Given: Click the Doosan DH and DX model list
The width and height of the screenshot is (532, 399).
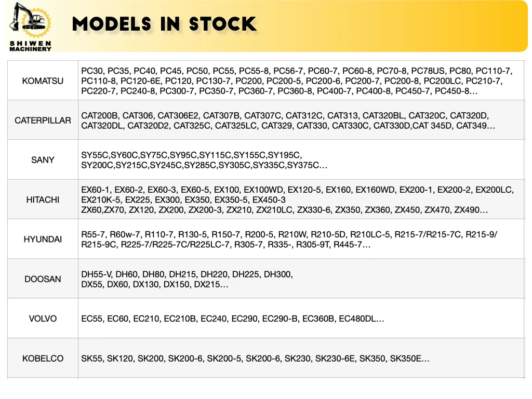Looking at the screenshot, I should [187, 279].
